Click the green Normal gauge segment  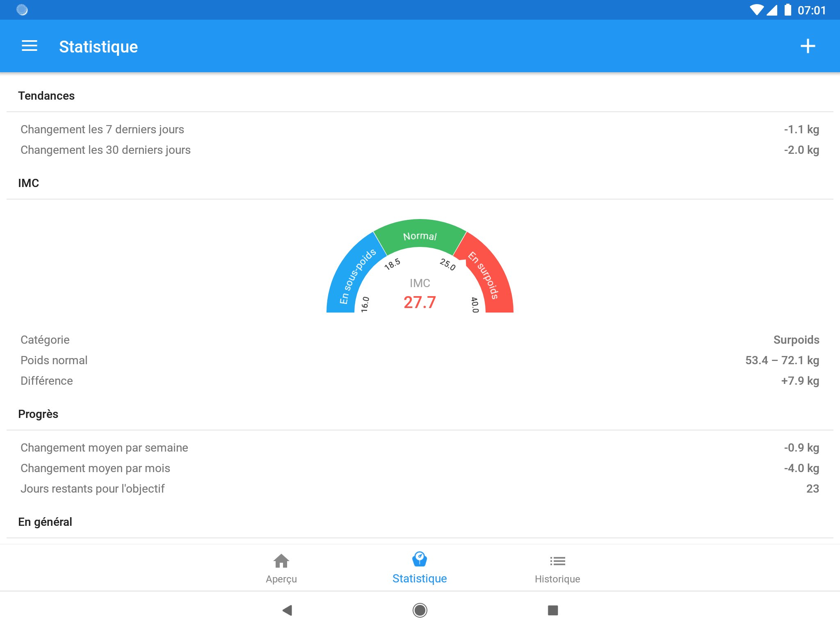coord(420,235)
